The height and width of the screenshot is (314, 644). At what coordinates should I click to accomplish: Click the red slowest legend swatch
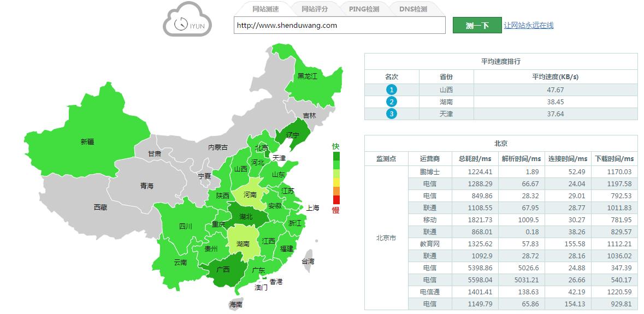tap(336, 199)
